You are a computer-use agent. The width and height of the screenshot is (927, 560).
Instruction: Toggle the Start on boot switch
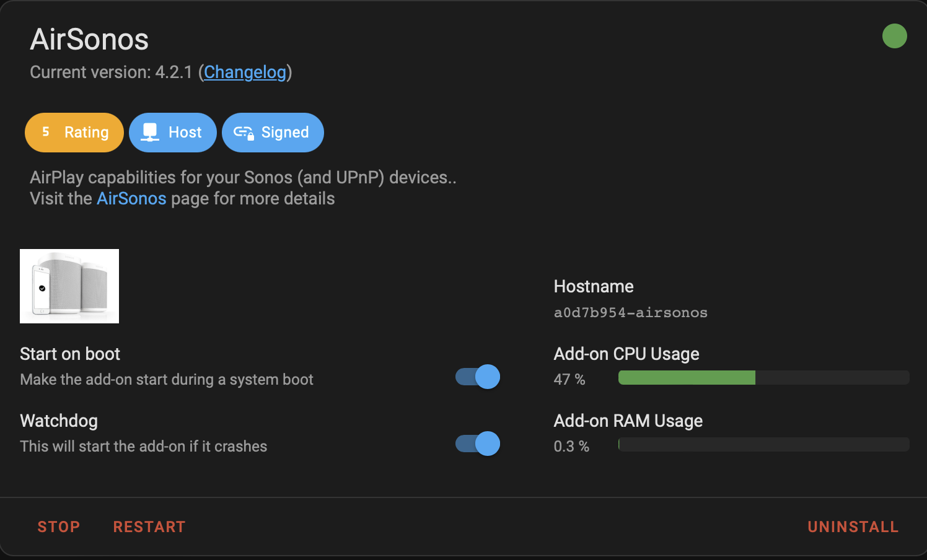point(478,377)
